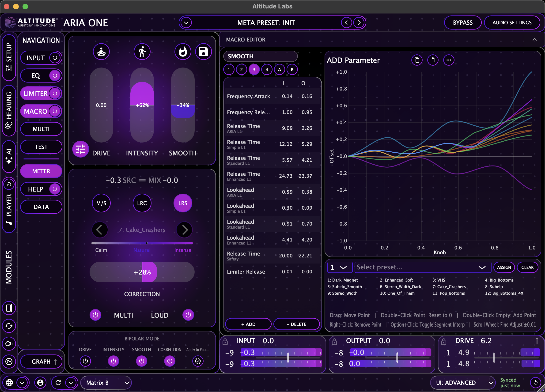Image resolution: width=545 pixels, height=392 pixels.
Task: Select macro tab B
Action: [x=292, y=69]
